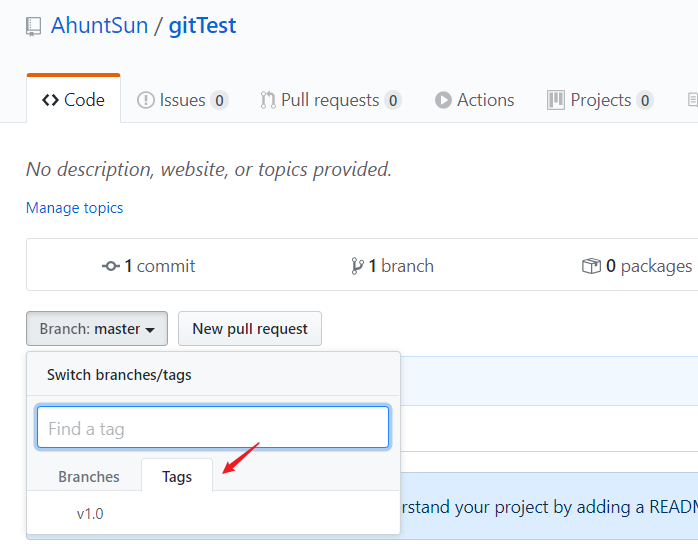Click the New pull request button
The width and height of the screenshot is (698, 544).
coord(250,329)
